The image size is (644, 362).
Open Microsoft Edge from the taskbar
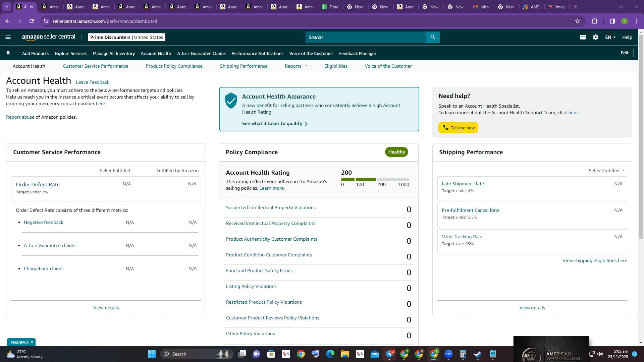pos(330,354)
